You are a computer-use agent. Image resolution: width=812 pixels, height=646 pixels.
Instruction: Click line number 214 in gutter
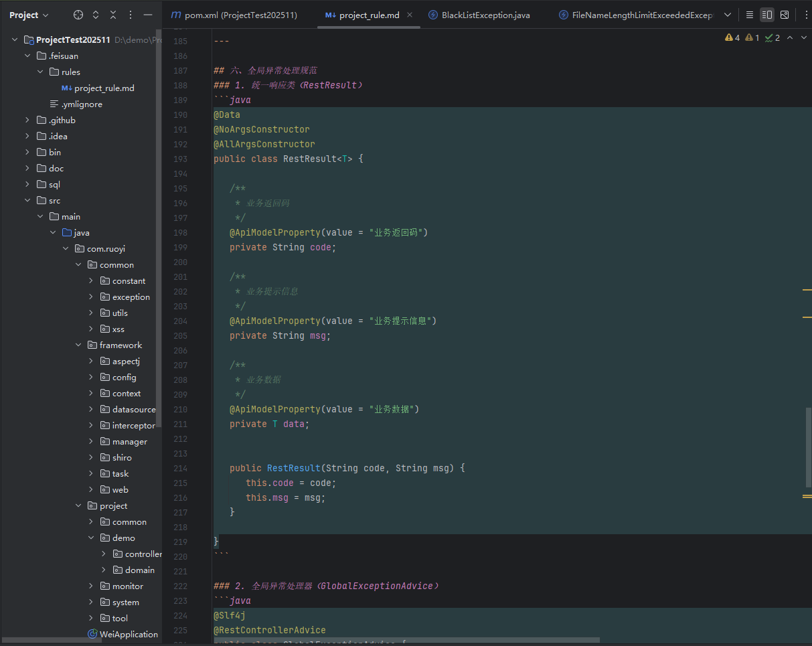tap(180, 468)
